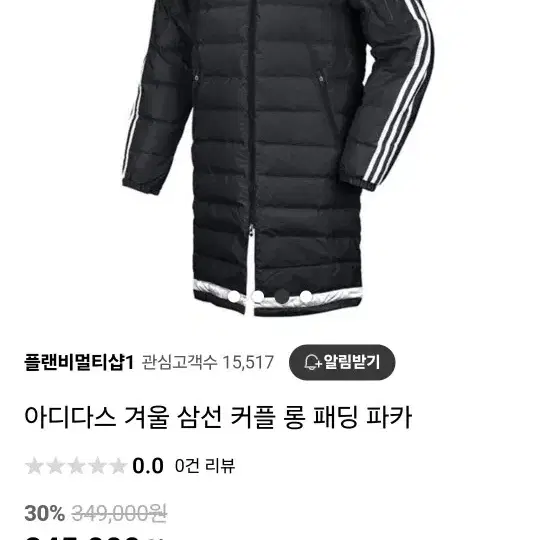Screen dimensions: 540x540
Task: Tap the 30% discount label
Action: pos(44,513)
